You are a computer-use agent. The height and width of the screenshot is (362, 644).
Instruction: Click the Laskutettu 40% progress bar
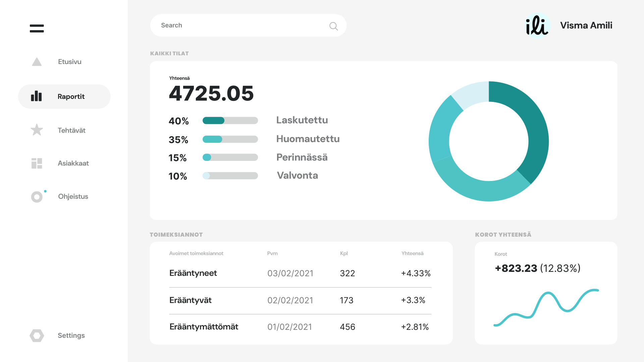pyautogui.click(x=230, y=121)
